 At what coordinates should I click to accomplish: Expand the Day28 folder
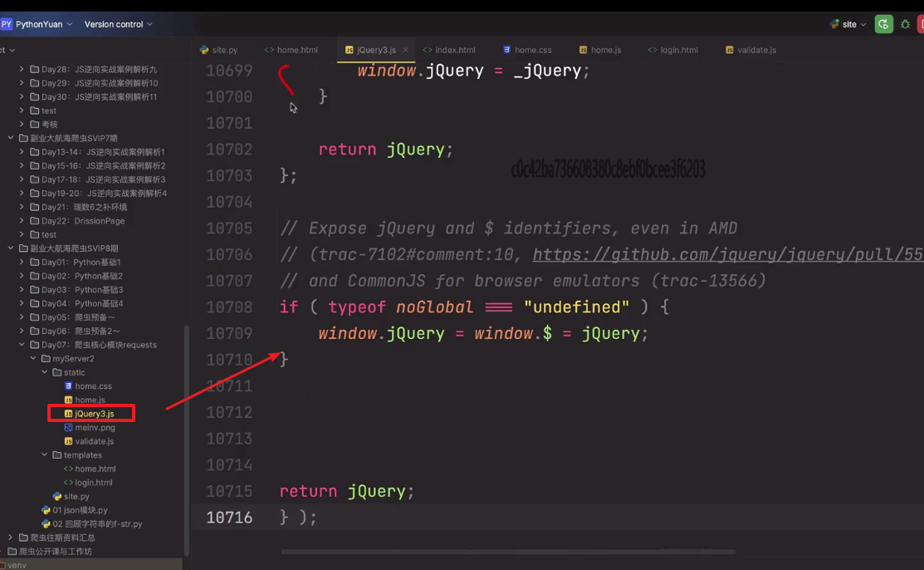point(22,69)
